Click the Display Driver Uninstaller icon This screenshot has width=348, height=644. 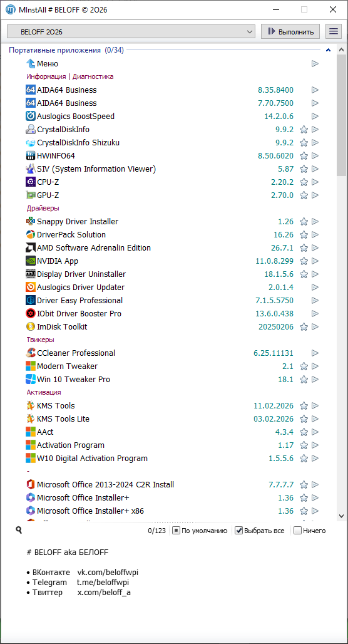tap(31, 274)
